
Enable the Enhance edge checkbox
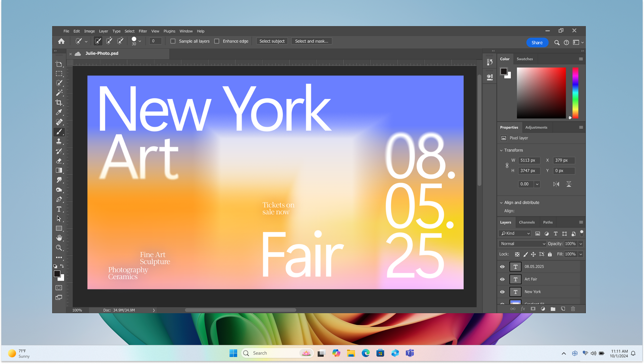pyautogui.click(x=217, y=41)
